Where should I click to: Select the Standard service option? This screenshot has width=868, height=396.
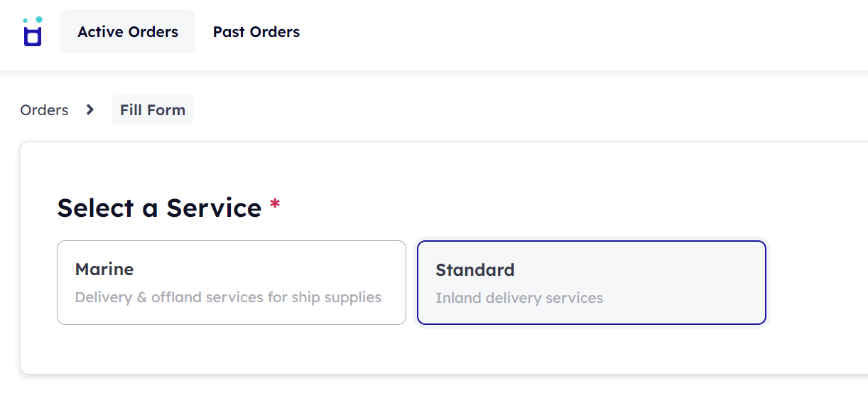coord(592,282)
